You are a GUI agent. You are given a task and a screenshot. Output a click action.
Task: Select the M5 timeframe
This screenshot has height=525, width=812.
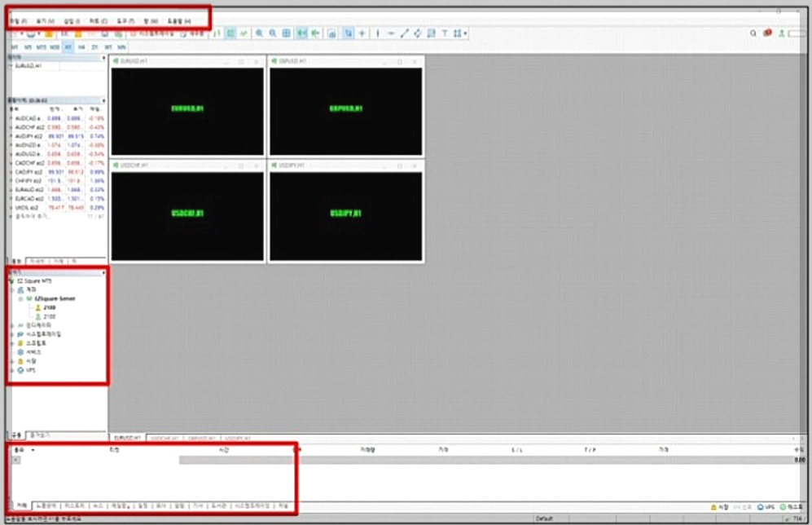pos(28,47)
